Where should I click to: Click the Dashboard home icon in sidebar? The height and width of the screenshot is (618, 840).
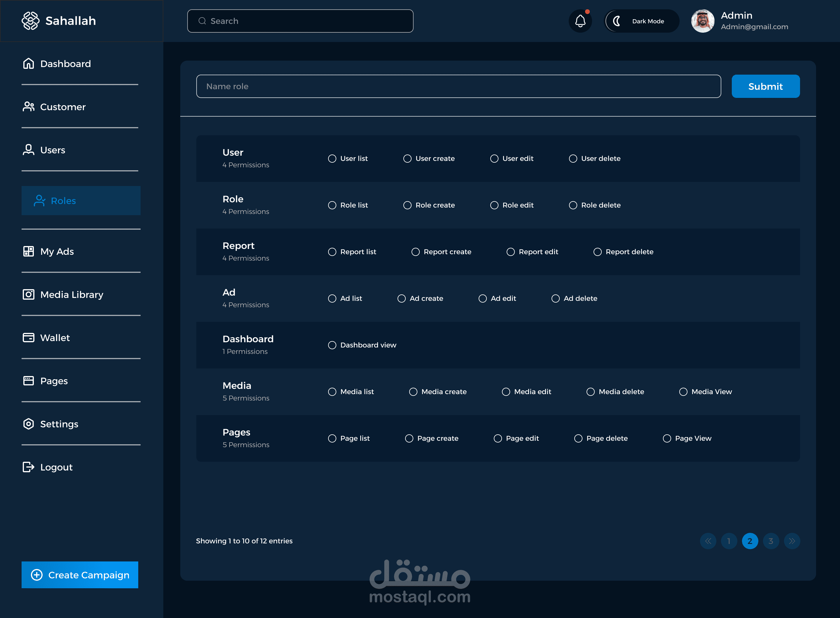tap(29, 64)
